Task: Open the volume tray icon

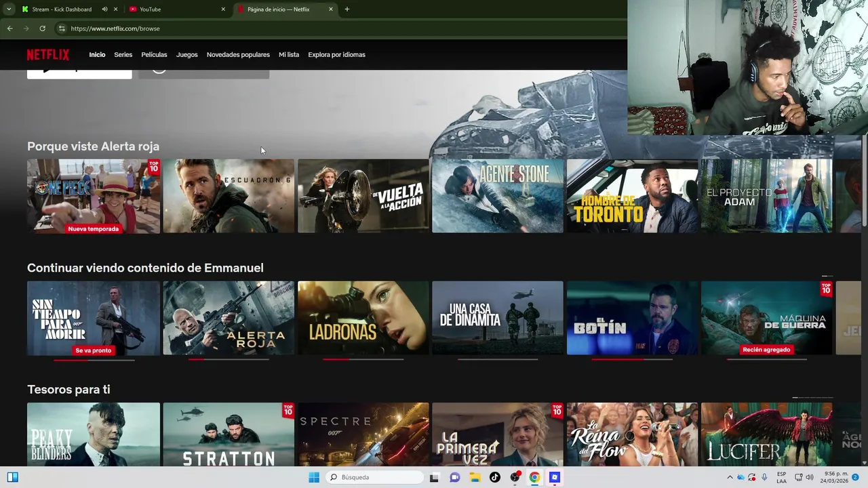Action: coord(810,477)
